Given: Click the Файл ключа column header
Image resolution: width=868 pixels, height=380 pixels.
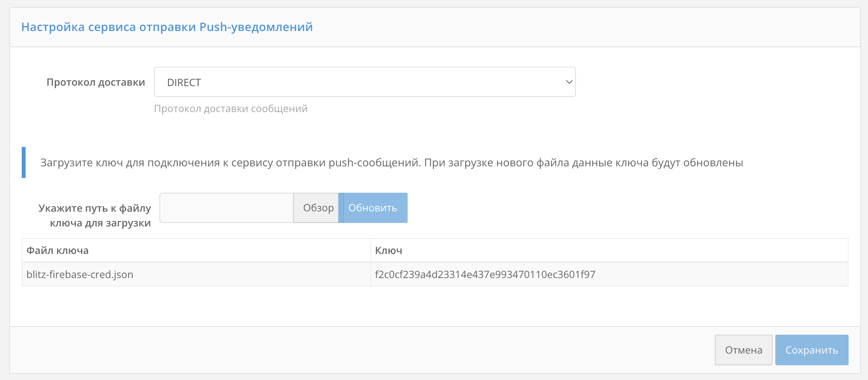Looking at the screenshot, I should pos(57,250).
